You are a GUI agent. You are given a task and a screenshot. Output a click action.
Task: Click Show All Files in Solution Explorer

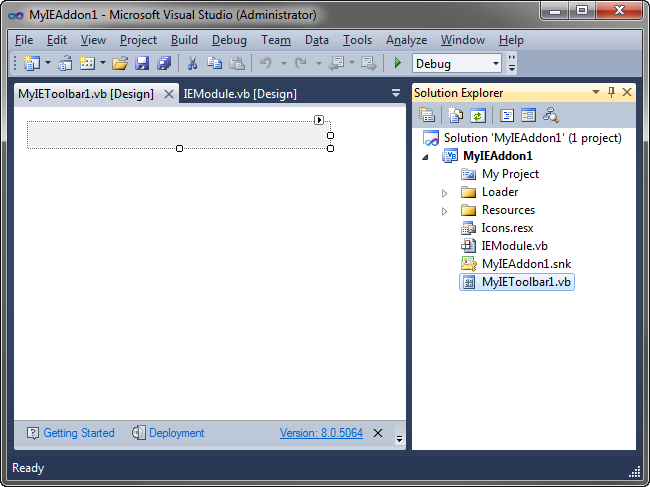455,115
